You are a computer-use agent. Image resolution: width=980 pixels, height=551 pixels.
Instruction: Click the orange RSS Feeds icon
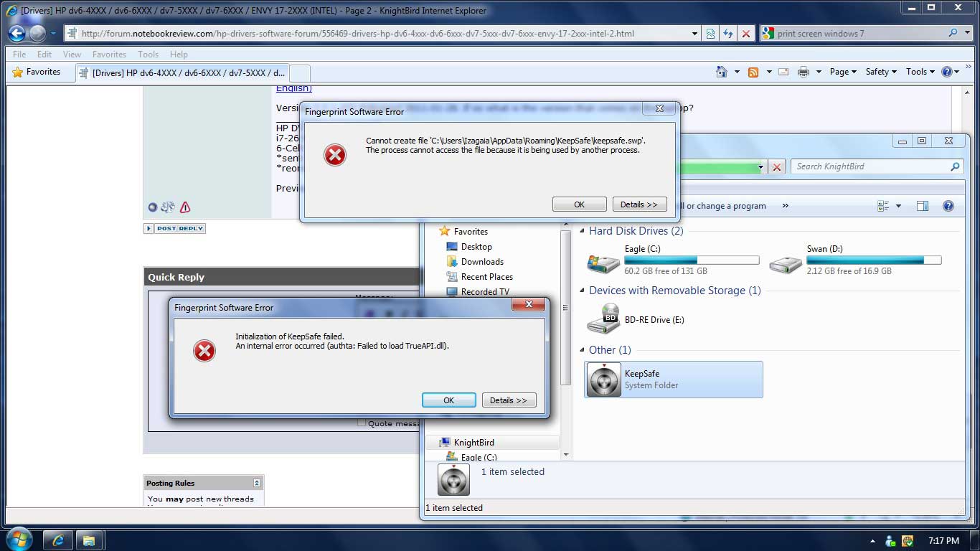click(x=753, y=72)
